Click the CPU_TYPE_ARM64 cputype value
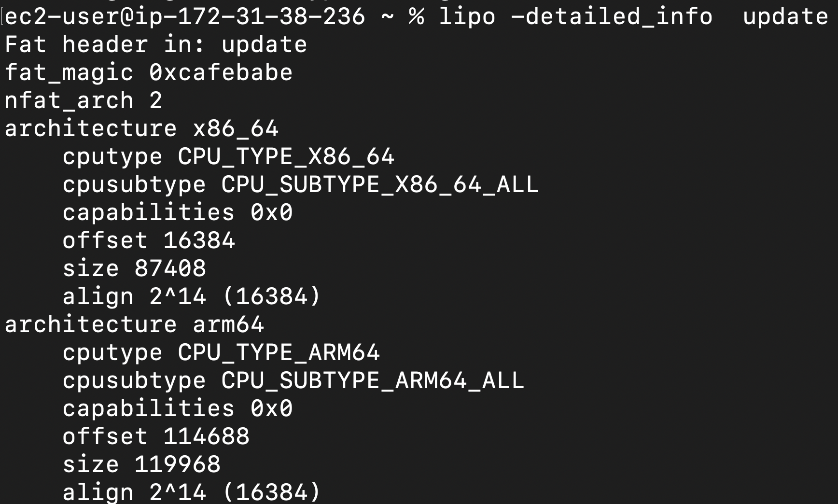 click(279, 353)
